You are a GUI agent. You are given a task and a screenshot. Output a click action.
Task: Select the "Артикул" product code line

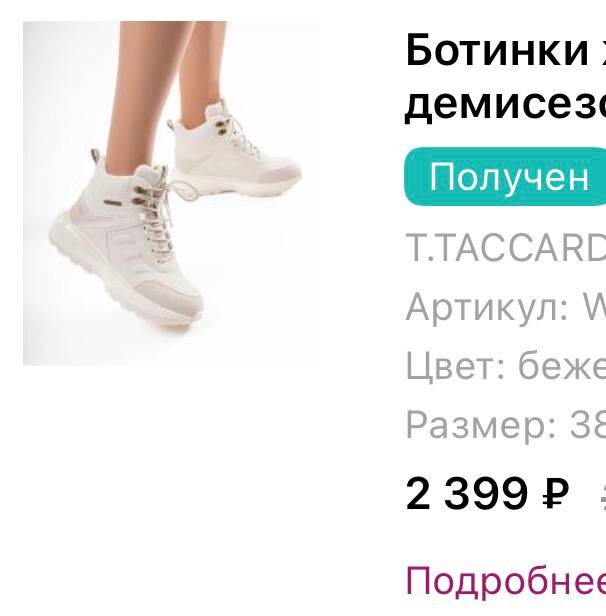[x=505, y=308]
